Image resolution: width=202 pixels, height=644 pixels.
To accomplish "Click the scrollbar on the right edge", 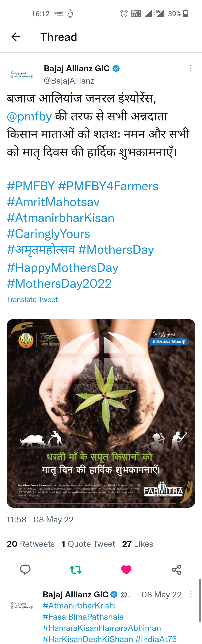I will [x=200, y=600].
